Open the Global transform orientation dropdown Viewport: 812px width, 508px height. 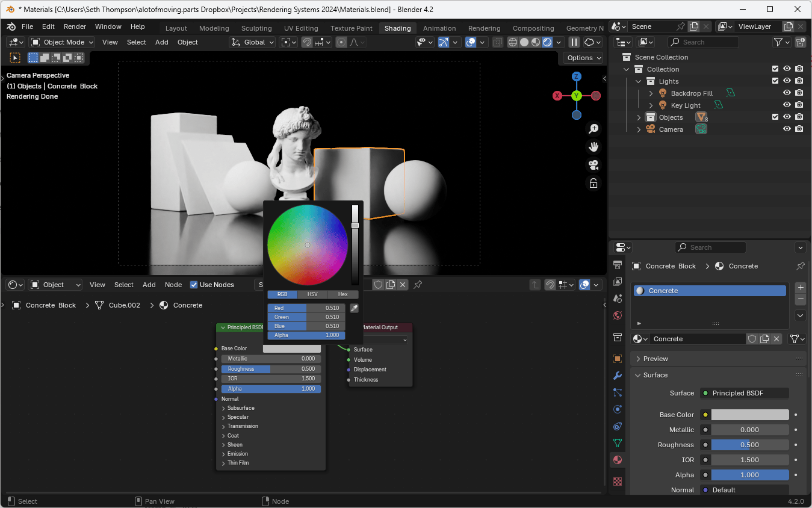[x=252, y=42]
